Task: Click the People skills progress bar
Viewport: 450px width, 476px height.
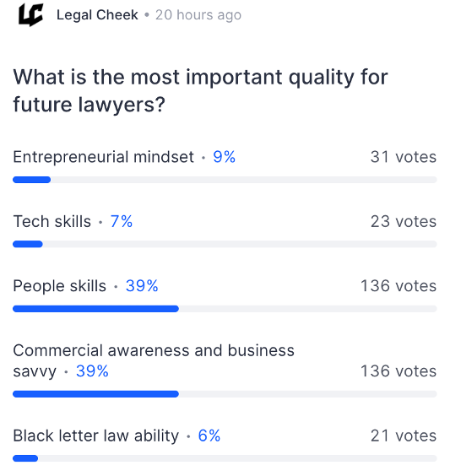Action: [225, 309]
